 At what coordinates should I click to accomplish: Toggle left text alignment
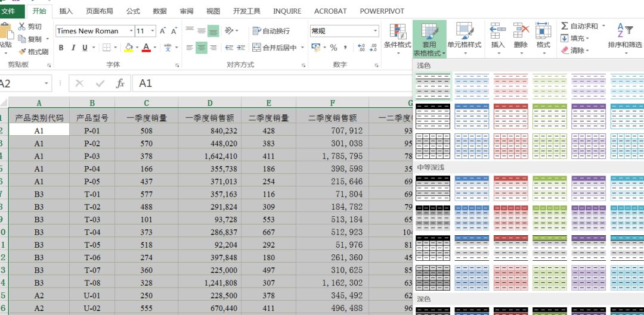click(x=190, y=48)
